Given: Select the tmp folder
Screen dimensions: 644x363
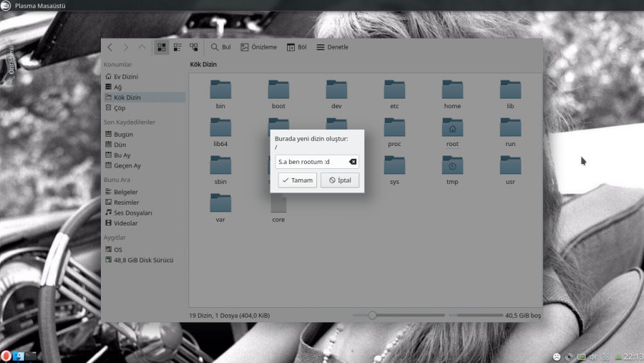Looking at the screenshot, I should point(452,170).
